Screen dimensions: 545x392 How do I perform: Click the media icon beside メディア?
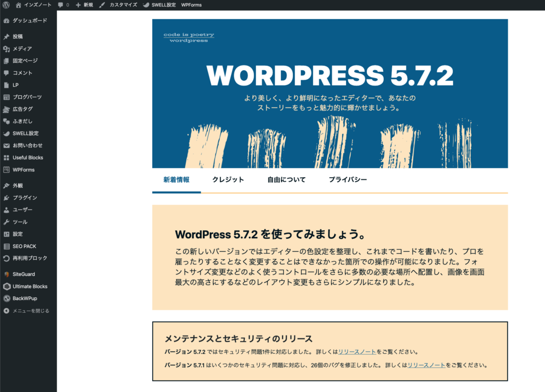coord(6,49)
